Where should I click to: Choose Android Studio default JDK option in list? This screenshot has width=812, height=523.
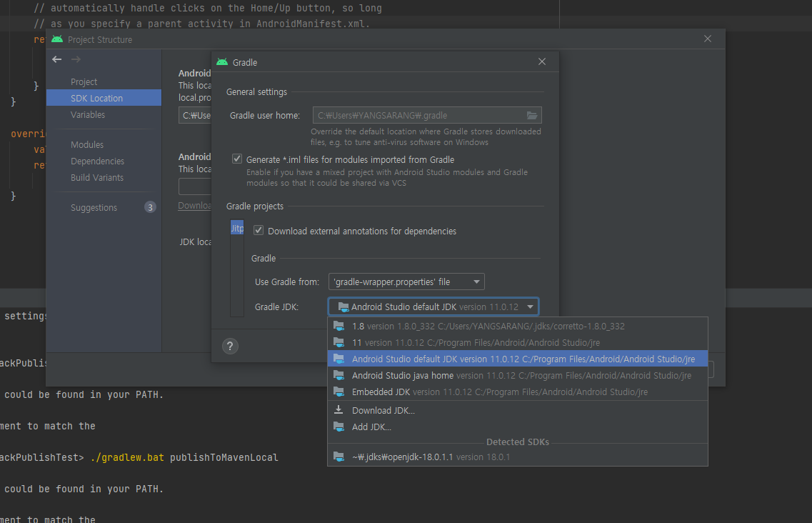pyautogui.click(x=517, y=359)
